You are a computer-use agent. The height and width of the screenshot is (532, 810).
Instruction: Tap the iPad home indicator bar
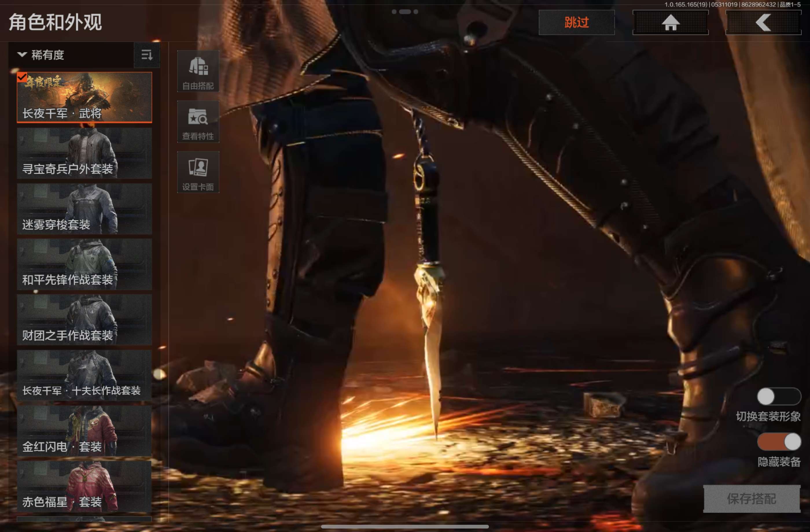pyautogui.click(x=405, y=527)
